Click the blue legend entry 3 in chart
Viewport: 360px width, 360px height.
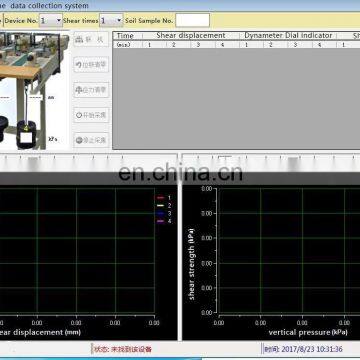click(164, 213)
